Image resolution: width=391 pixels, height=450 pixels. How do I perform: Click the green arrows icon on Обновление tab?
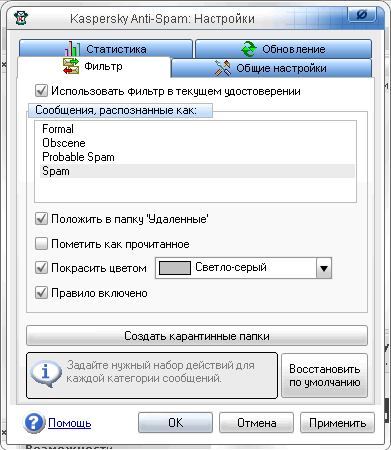click(249, 49)
